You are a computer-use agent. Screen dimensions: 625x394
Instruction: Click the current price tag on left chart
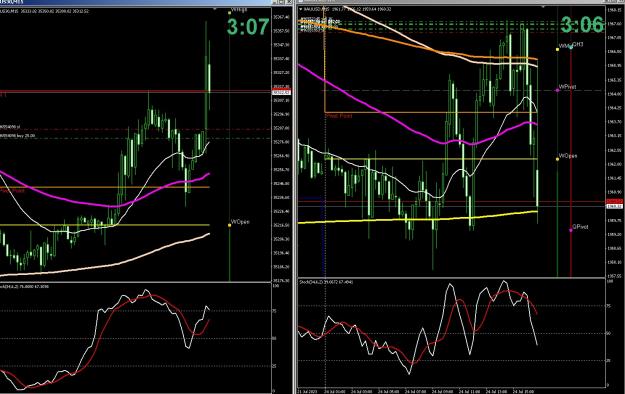281,93
